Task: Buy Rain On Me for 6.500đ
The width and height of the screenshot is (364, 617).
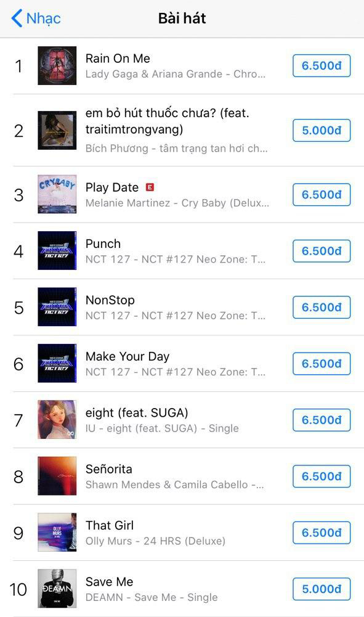Action: click(322, 66)
